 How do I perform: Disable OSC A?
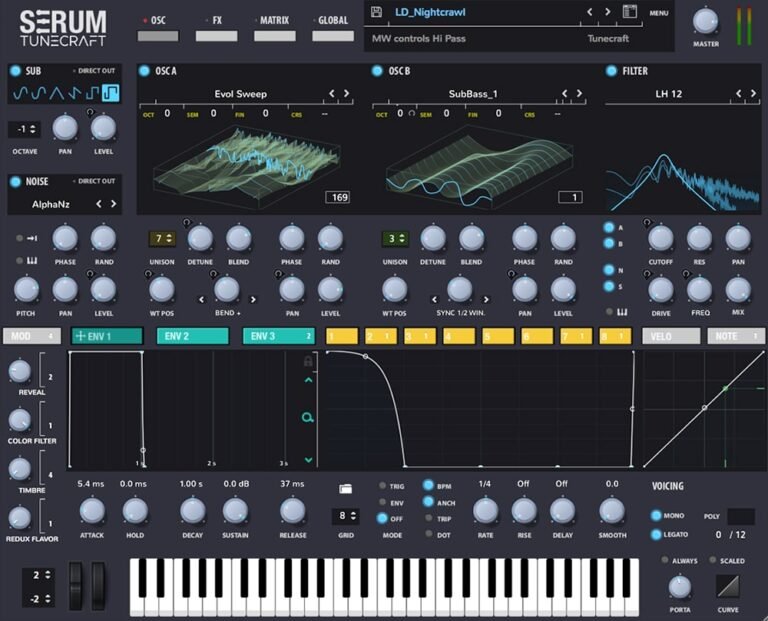point(144,71)
